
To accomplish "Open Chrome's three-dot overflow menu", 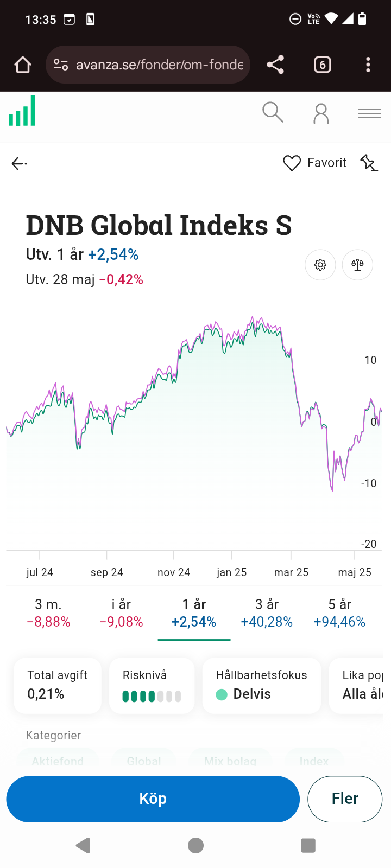I will [x=368, y=65].
